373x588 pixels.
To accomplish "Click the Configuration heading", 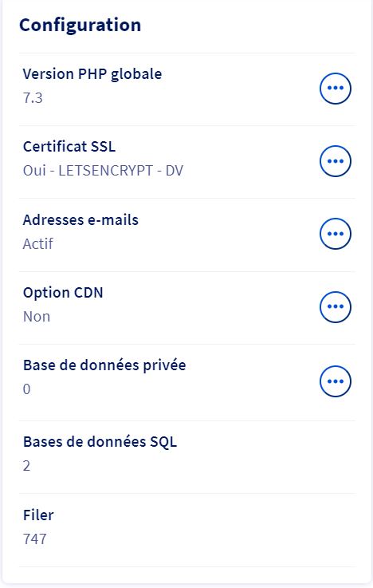I will [80, 26].
